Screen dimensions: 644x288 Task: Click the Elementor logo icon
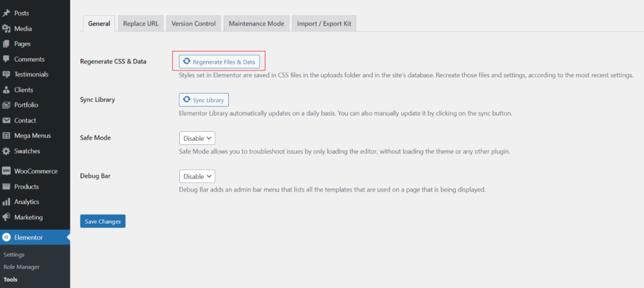[6, 237]
